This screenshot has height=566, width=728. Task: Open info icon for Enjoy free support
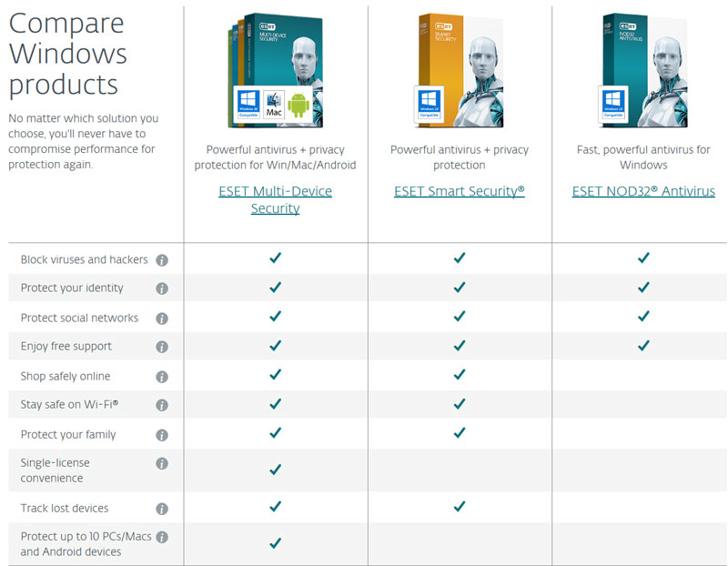(x=162, y=347)
